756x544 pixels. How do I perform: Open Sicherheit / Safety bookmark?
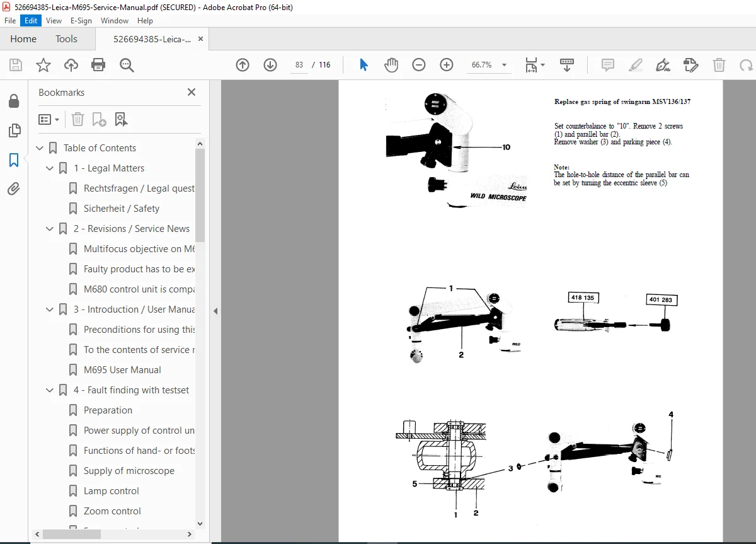122,209
